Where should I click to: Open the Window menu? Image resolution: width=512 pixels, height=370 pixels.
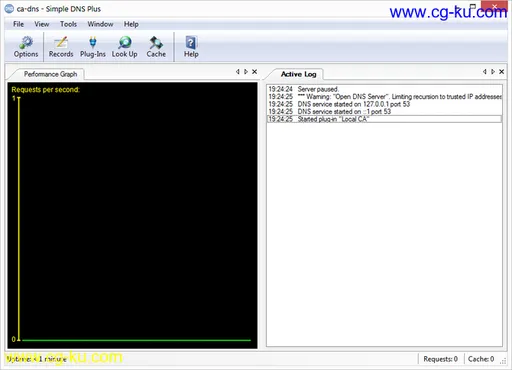point(100,24)
